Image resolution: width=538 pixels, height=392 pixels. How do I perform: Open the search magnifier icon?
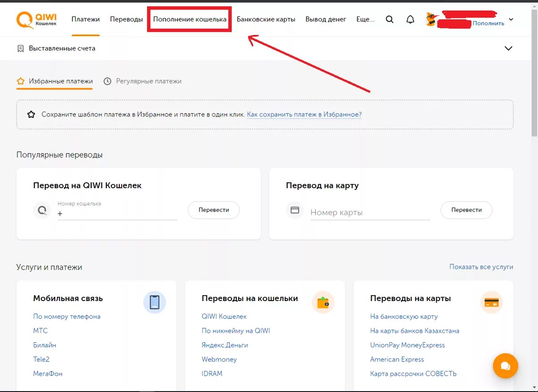390,19
